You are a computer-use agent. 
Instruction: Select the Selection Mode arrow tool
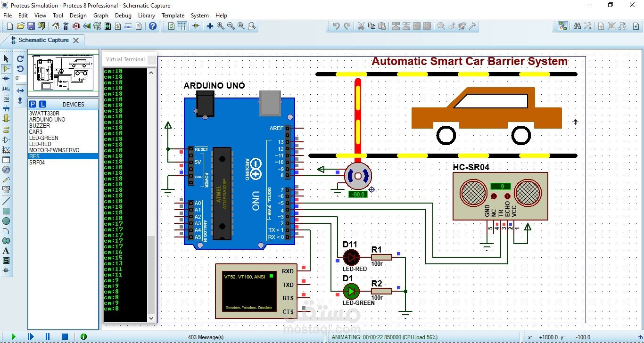pos(6,59)
